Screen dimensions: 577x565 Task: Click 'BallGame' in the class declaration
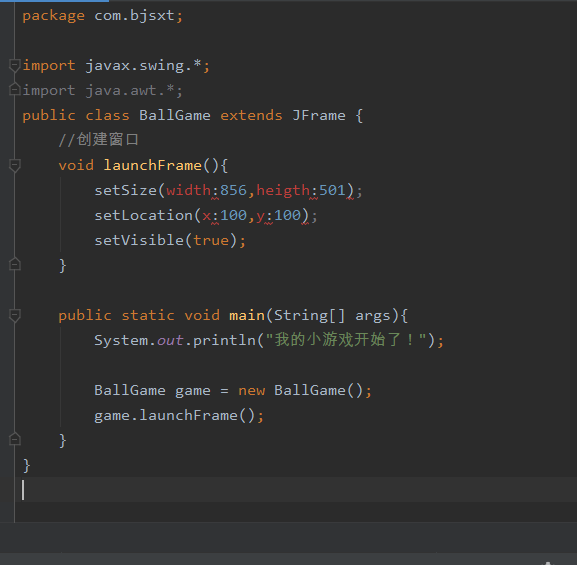[x=175, y=116]
